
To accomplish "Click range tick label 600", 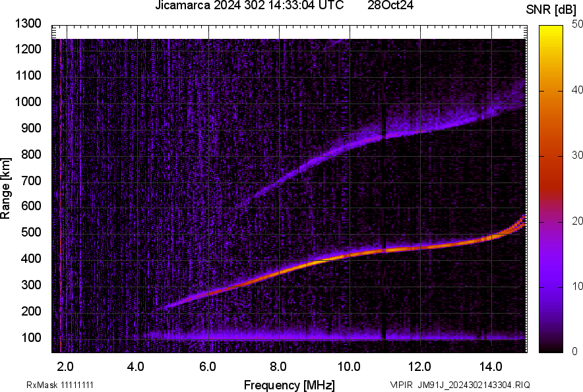I will point(31,206).
